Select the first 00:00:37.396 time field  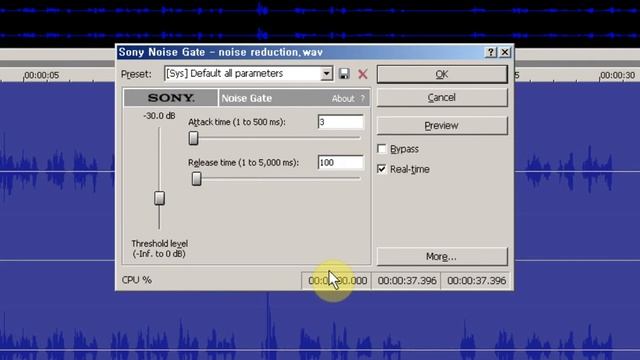coord(407,280)
